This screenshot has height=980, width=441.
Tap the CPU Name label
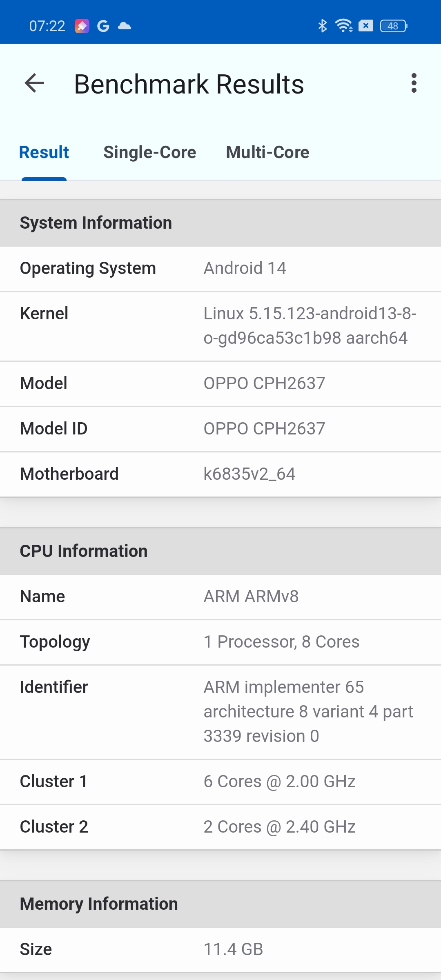coord(42,597)
